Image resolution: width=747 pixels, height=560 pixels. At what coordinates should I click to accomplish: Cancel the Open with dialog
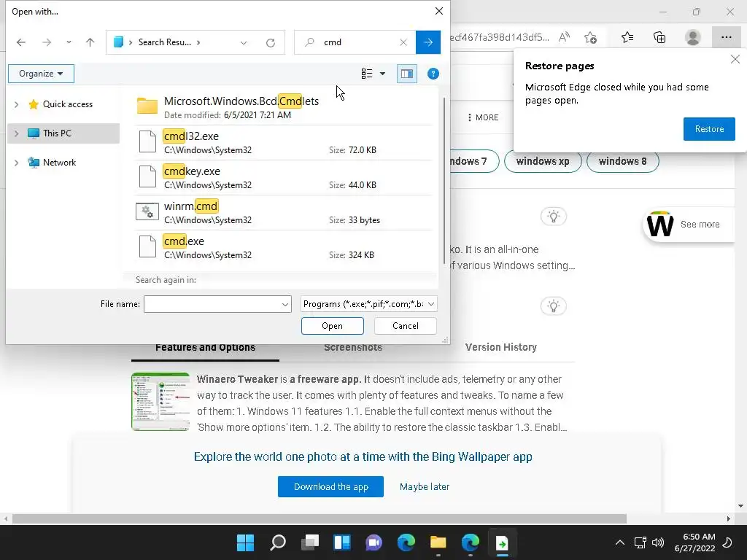tap(406, 326)
